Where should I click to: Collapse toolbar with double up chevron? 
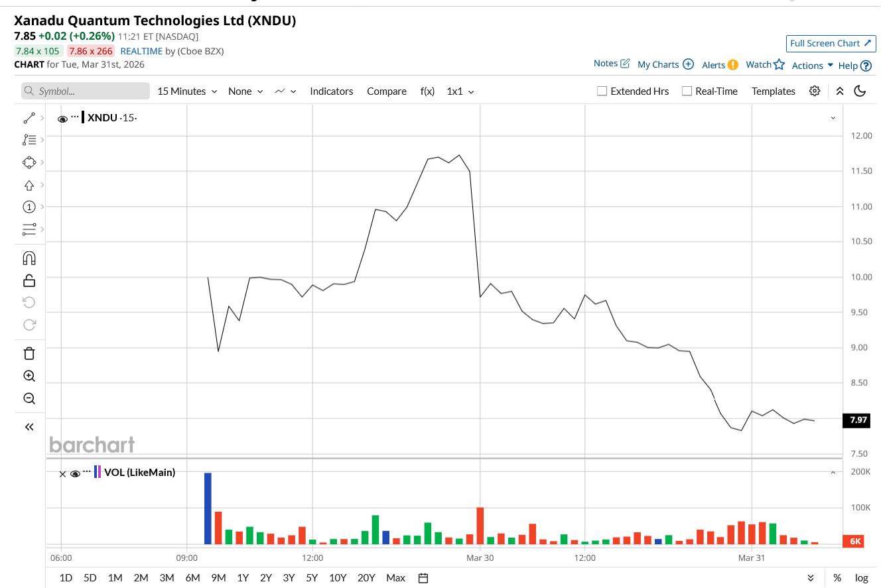(x=840, y=91)
